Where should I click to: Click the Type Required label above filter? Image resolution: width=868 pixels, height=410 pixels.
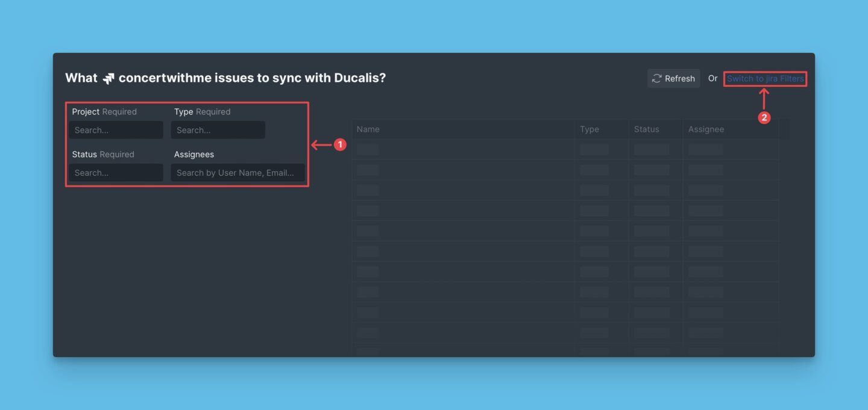pos(202,111)
